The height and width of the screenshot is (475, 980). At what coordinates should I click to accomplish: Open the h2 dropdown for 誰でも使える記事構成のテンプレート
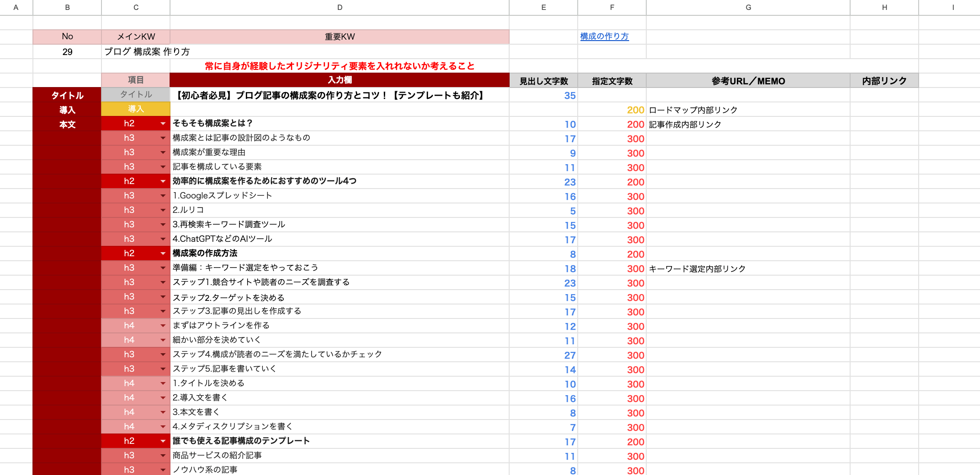coord(163,441)
